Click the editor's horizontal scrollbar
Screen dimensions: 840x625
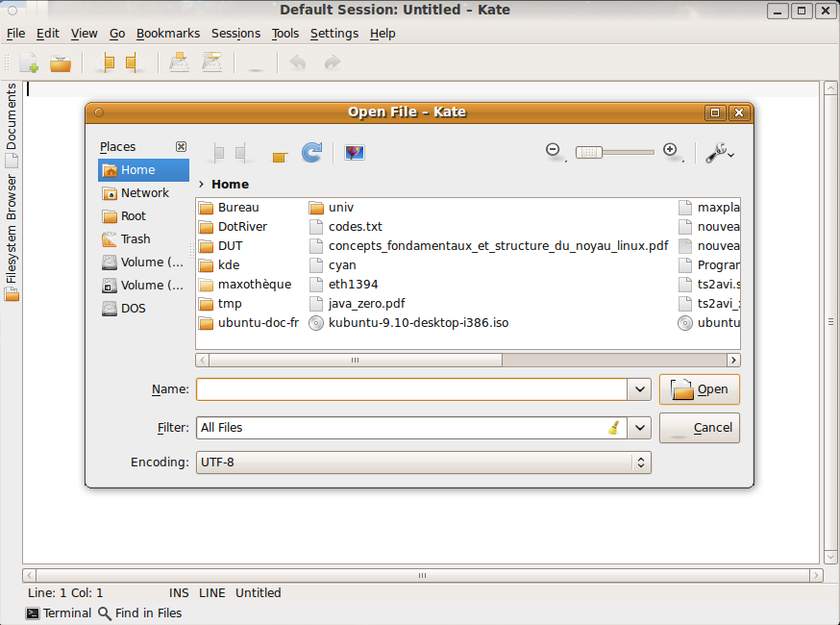(x=422, y=576)
